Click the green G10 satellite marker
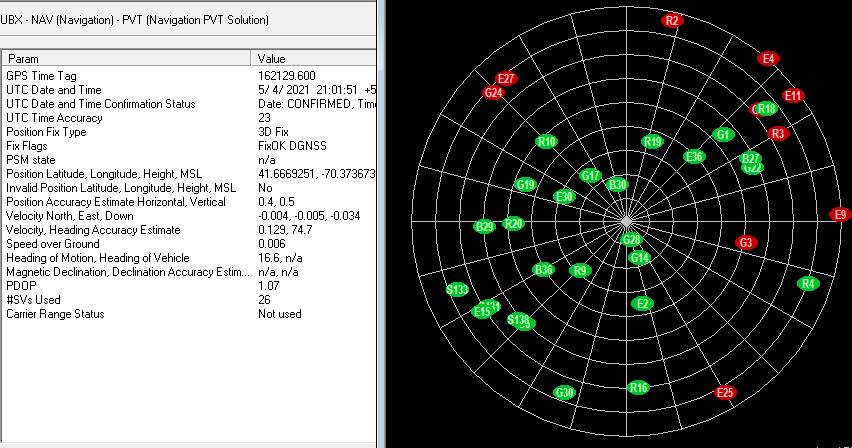This screenshot has width=852, height=448. pos(546,142)
